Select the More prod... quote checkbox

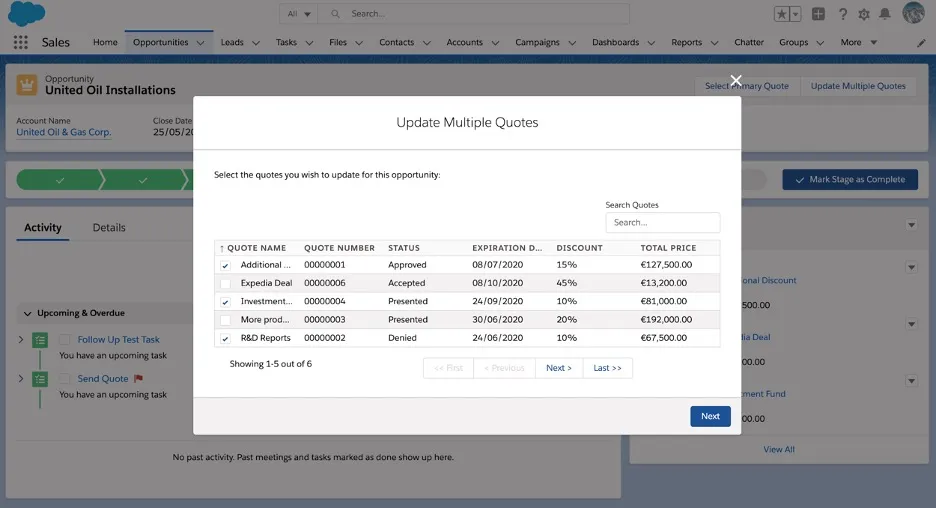pyautogui.click(x=225, y=320)
